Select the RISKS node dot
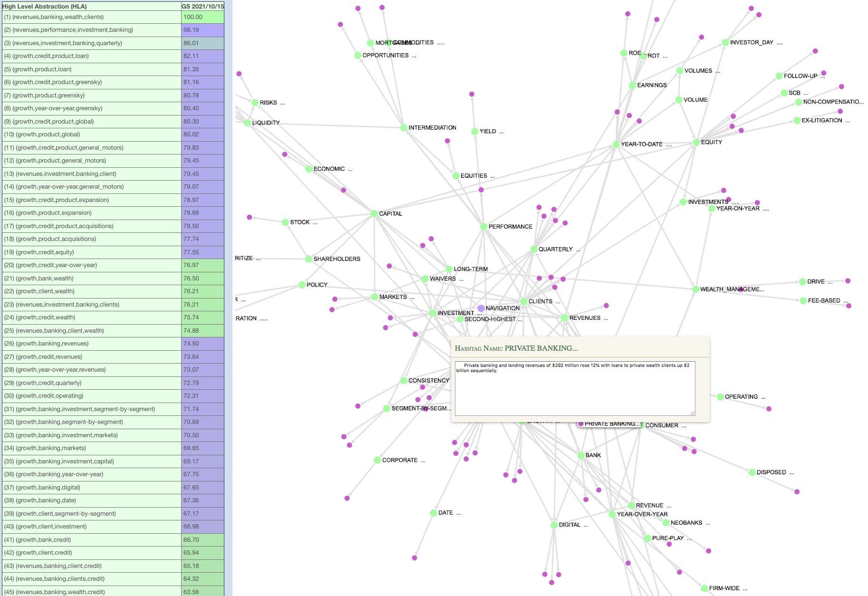868x596 pixels. pos(255,103)
